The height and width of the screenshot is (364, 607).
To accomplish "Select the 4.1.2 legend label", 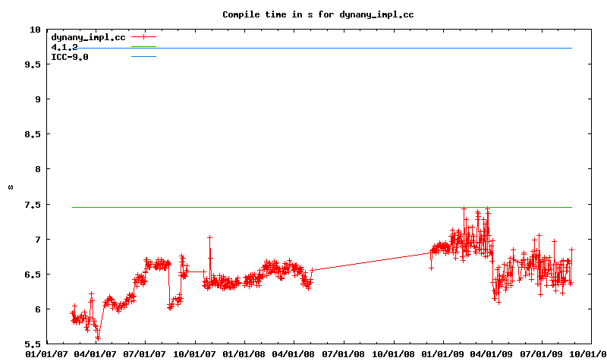I will 64,47.
